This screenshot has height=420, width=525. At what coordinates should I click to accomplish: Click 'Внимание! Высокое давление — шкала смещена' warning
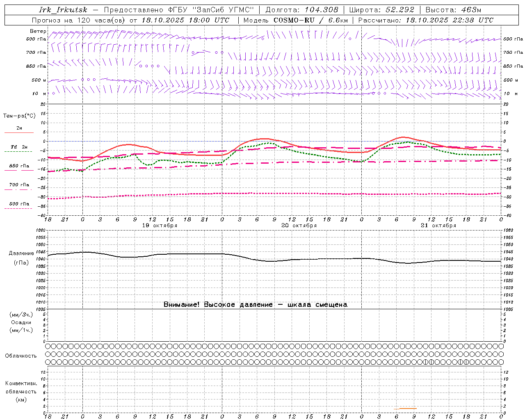tap(256, 305)
